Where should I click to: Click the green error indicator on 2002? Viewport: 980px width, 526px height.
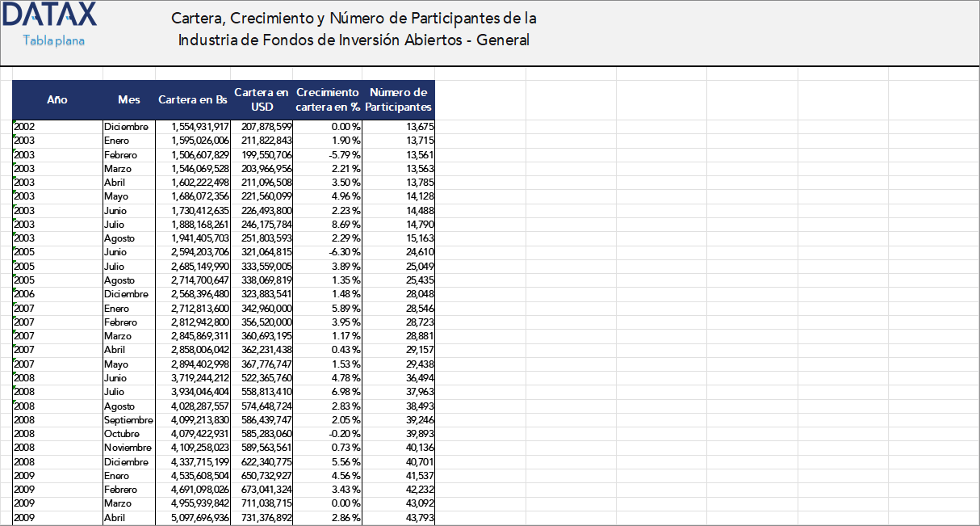tap(15, 122)
